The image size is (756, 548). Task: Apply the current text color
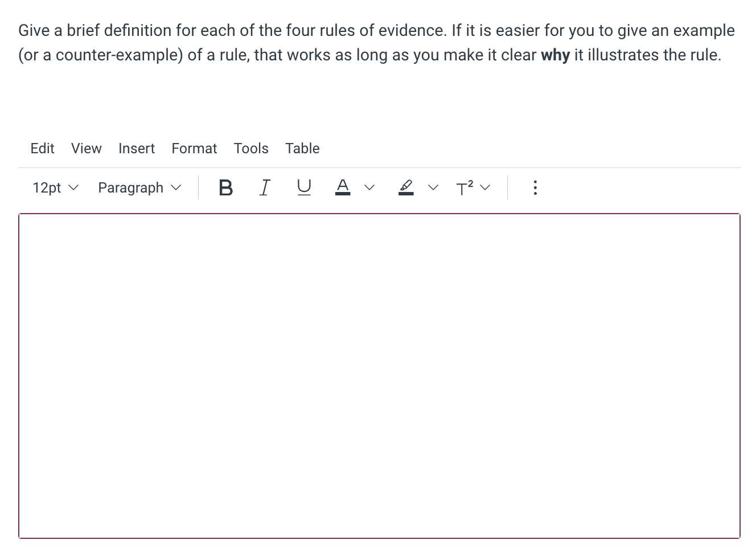click(343, 187)
